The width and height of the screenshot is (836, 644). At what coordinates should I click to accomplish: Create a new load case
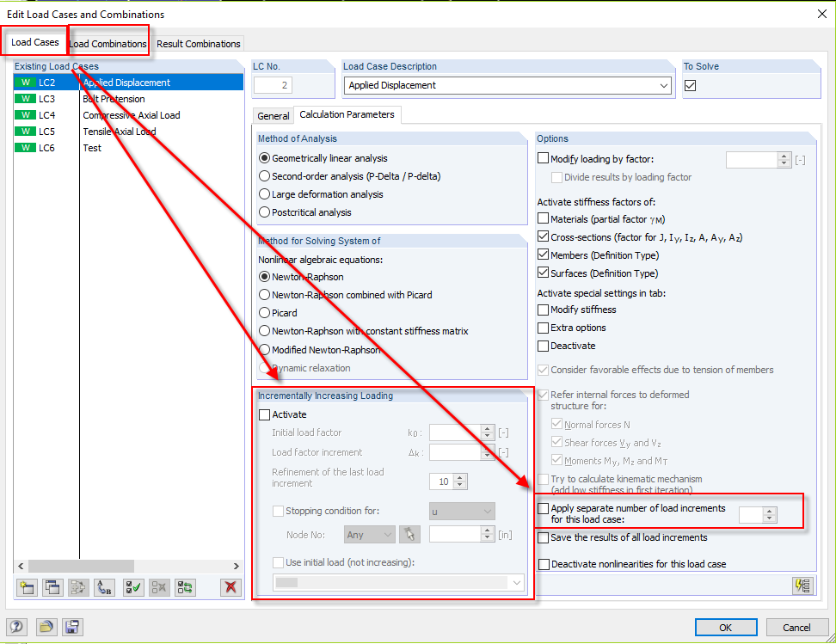click(x=27, y=587)
